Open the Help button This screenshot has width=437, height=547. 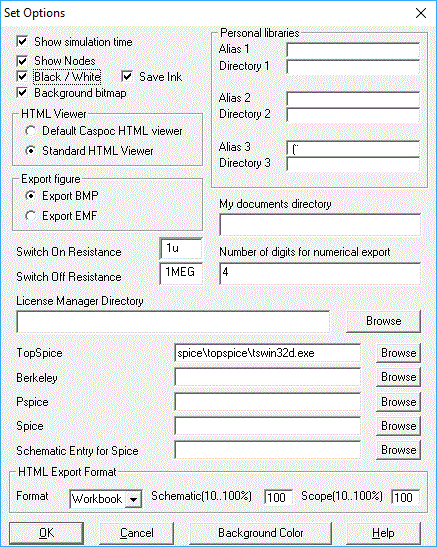tap(383, 533)
